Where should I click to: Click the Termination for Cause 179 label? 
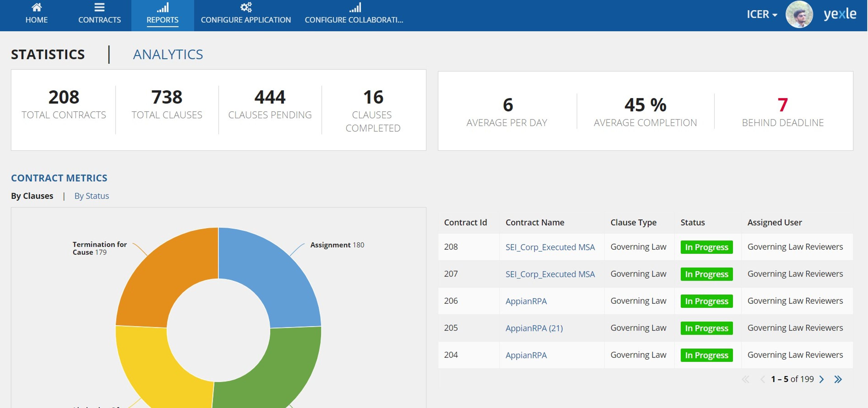[x=100, y=249]
